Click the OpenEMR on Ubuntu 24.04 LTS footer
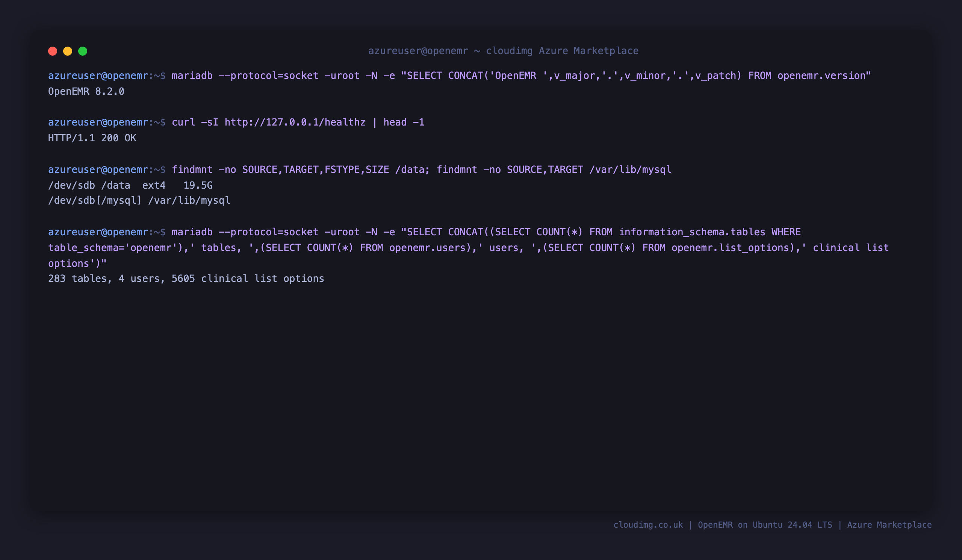Viewport: 962px width, 560px height. point(765,525)
